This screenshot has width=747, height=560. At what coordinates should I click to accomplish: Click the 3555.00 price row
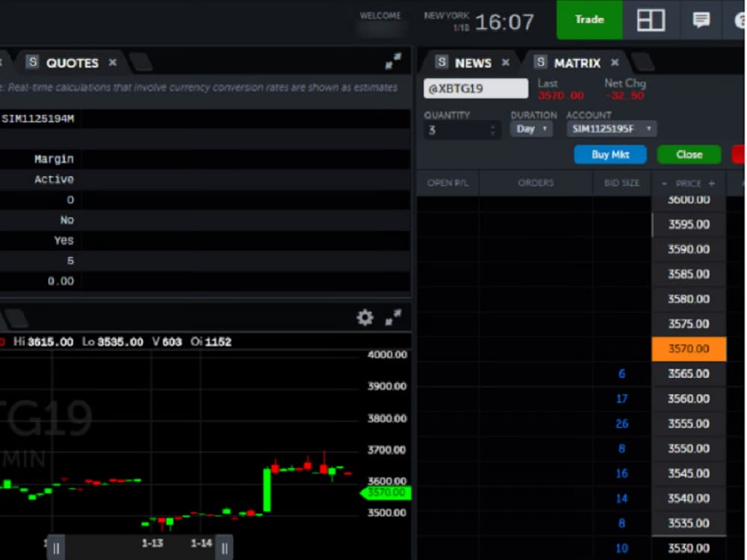(689, 424)
